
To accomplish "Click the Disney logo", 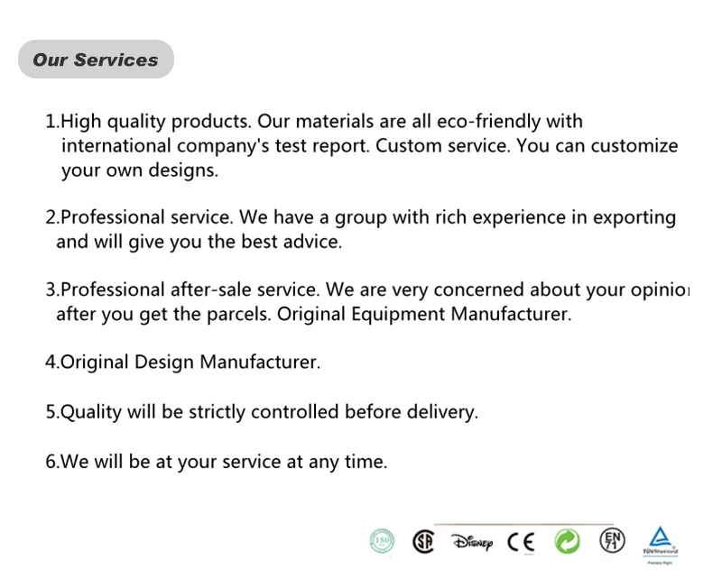I will [473, 542].
